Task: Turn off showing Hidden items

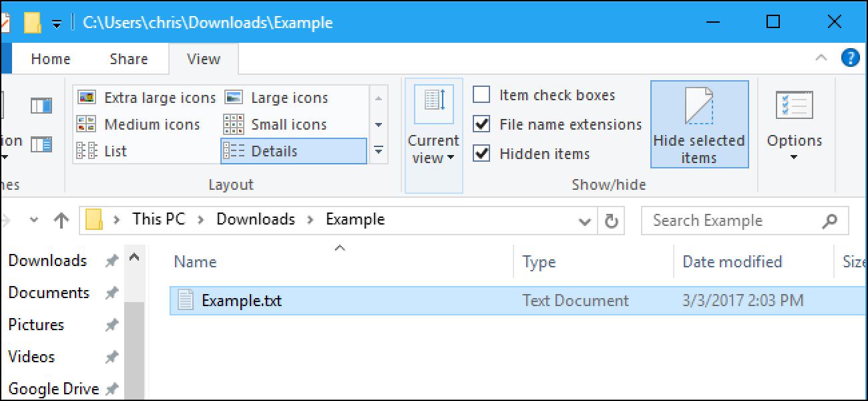Action: (x=481, y=154)
